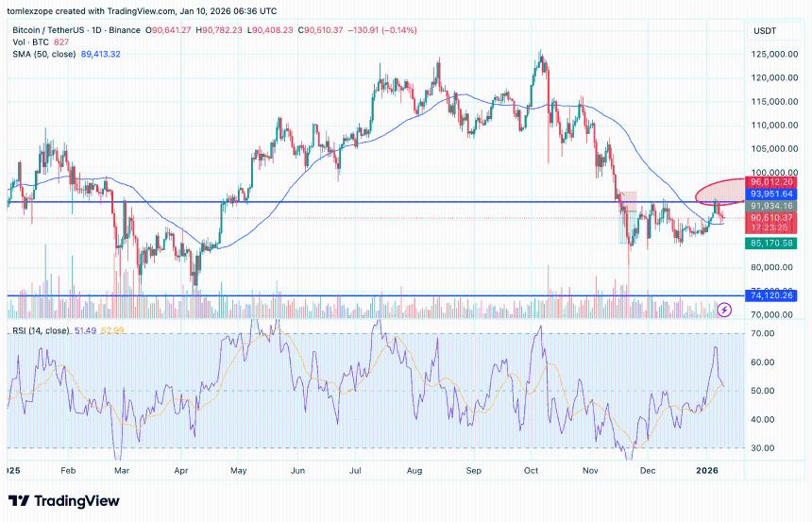812x522 pixels.
Task: Click the blue 74,120.26 price label
Action: pos(773,295)
